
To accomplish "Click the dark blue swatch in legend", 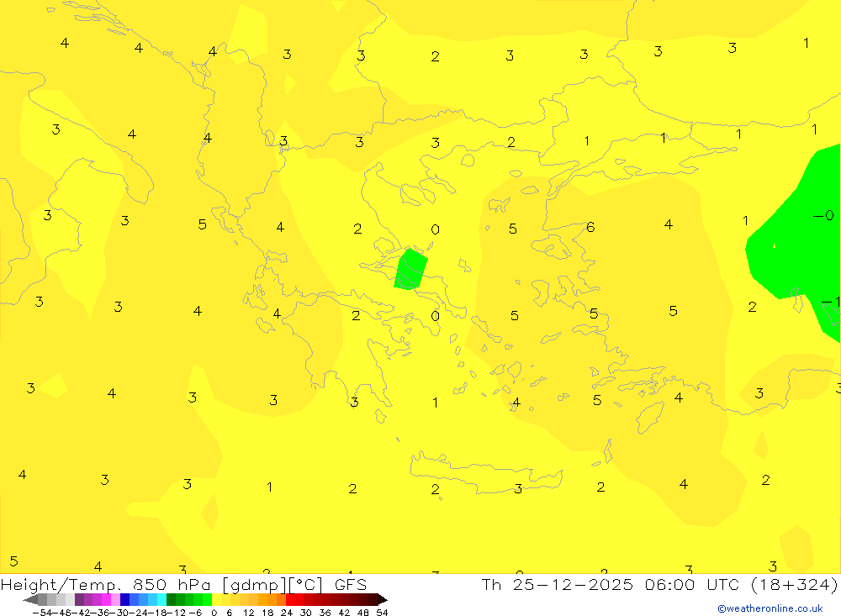I will (x=125, y=599).
